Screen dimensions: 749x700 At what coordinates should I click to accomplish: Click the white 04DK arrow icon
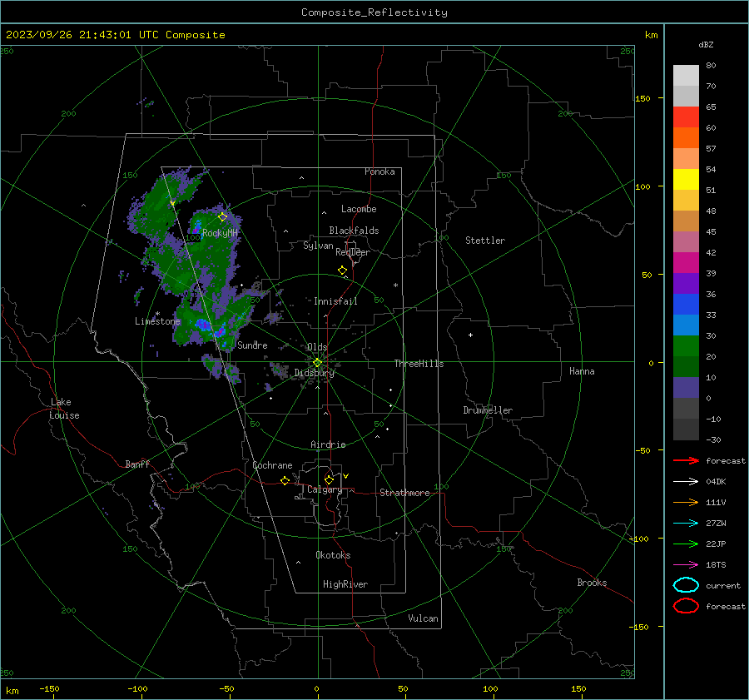(686, 481)
